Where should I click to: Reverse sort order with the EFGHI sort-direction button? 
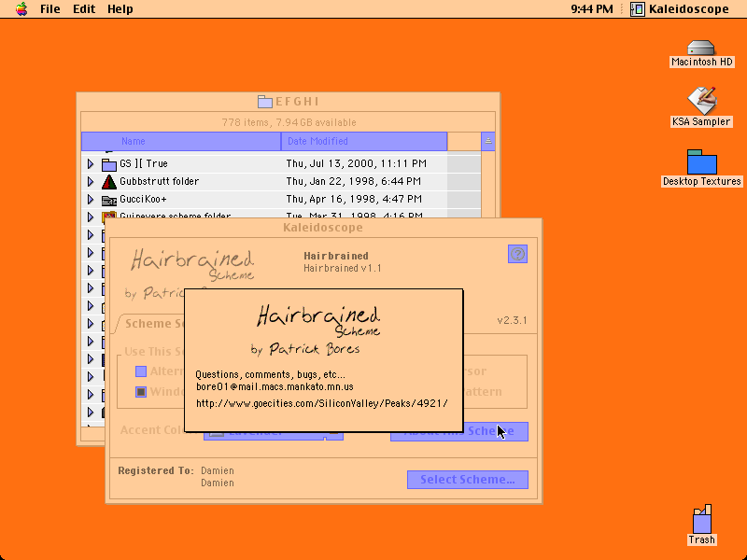point(487,142)
